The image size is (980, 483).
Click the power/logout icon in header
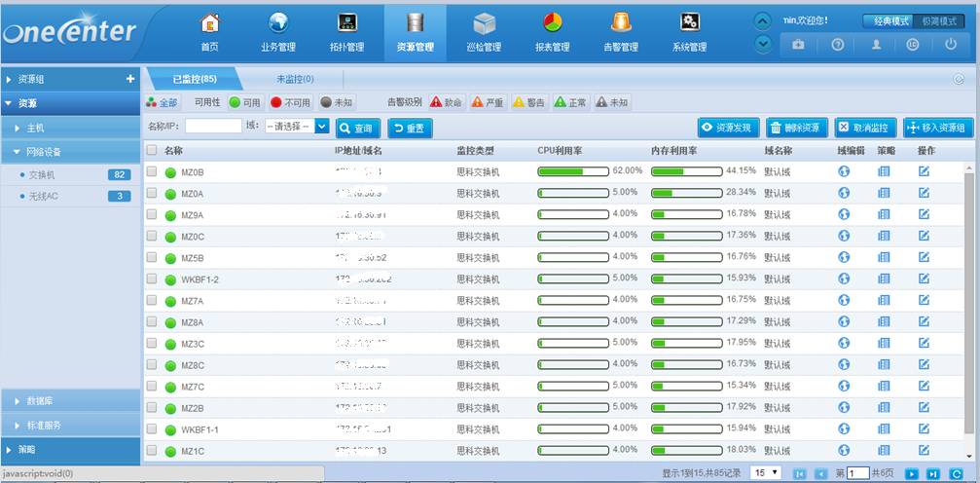click(x=951, y=45)
